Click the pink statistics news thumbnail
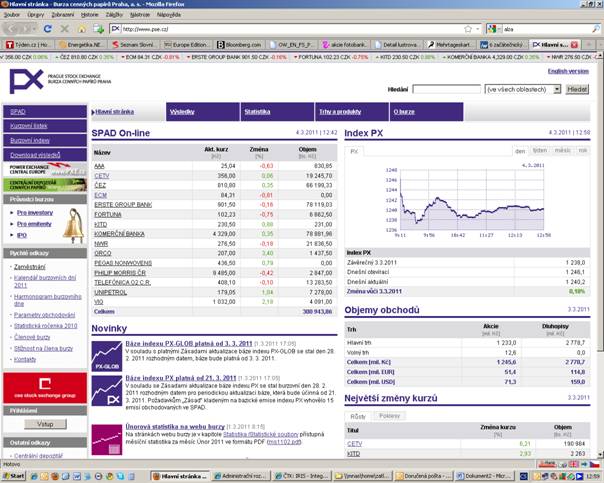Image resolution: width=604 pixels, height=483 pixels. tap(107, 440)
